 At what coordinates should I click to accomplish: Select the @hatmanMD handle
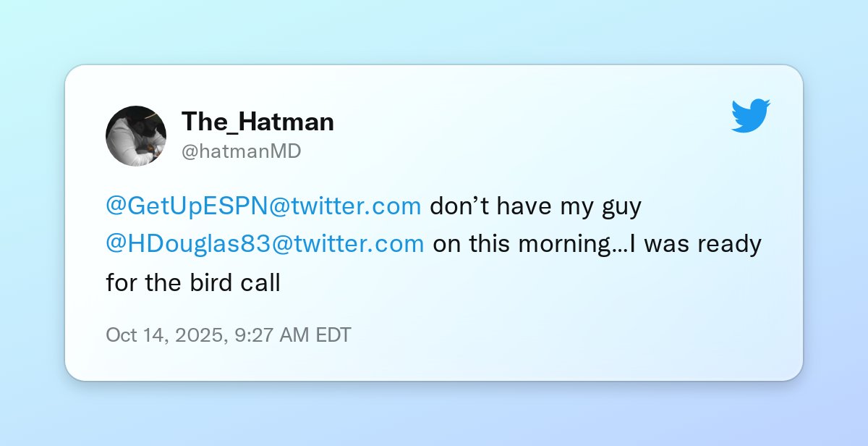pos(241,151)
